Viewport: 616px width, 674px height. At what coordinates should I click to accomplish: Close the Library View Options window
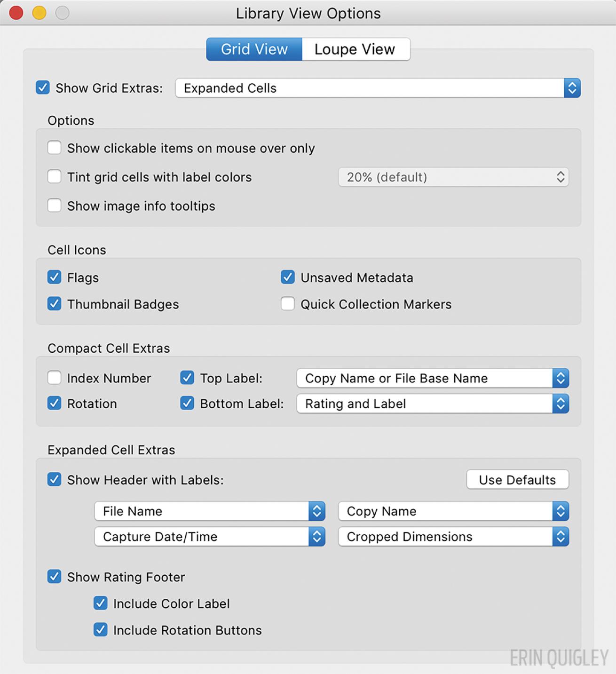coord(16,13)
